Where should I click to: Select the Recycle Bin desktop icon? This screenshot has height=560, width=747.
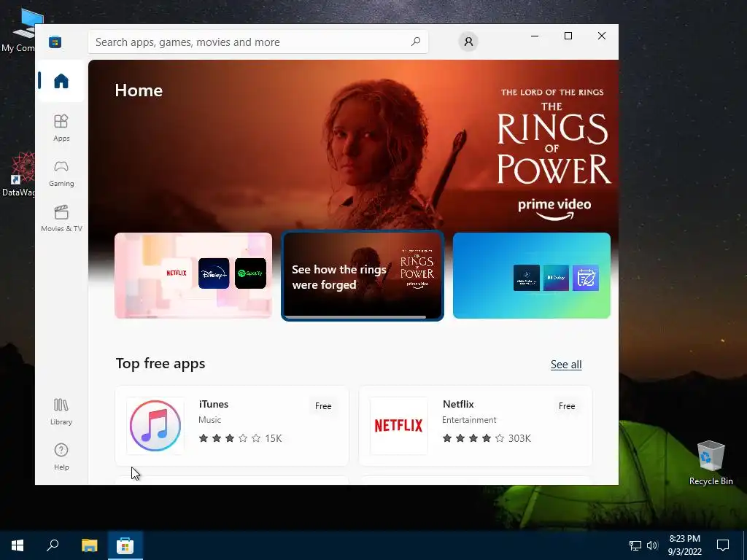point(711,463)
